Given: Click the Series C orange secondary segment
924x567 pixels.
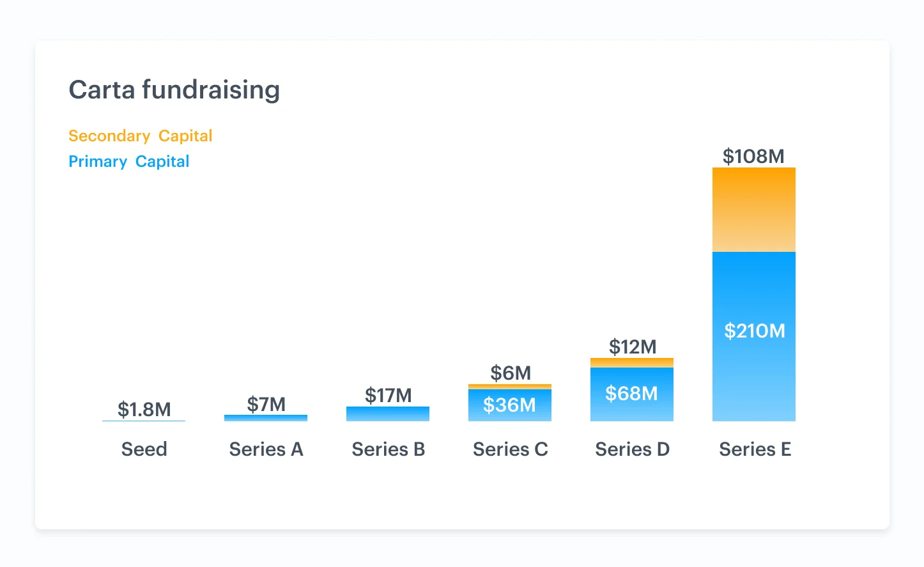Looking at the screenshot, I should click(510, 386).
